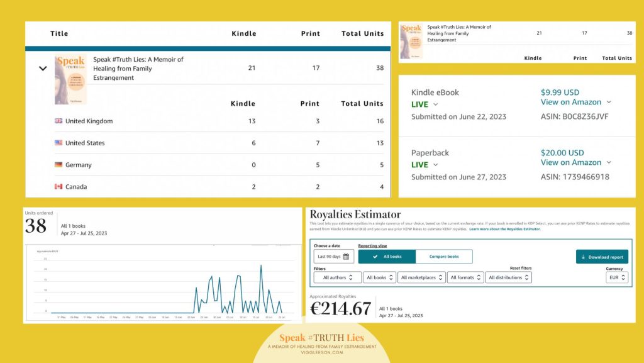Image resolution: width=644 pixels, height=363 pixels.
Task: Click the tallest peak in units chart
Action: [x=261, y=266]
